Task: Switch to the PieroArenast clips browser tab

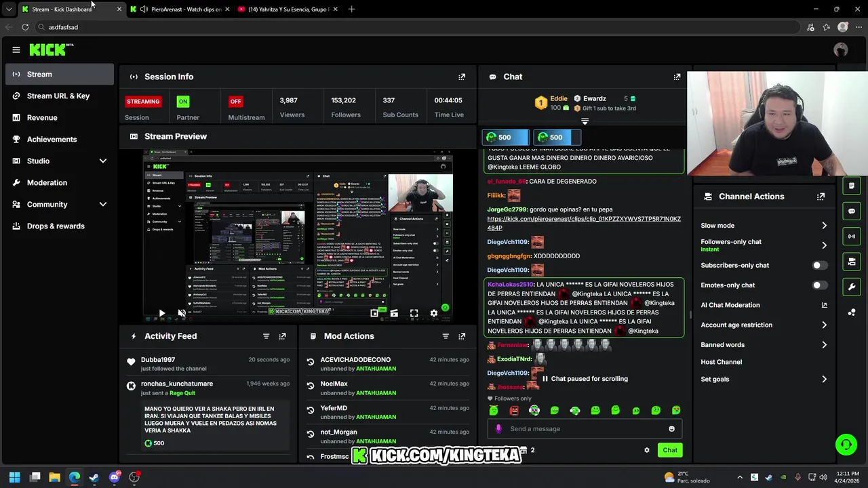Action: click(180, 9)
